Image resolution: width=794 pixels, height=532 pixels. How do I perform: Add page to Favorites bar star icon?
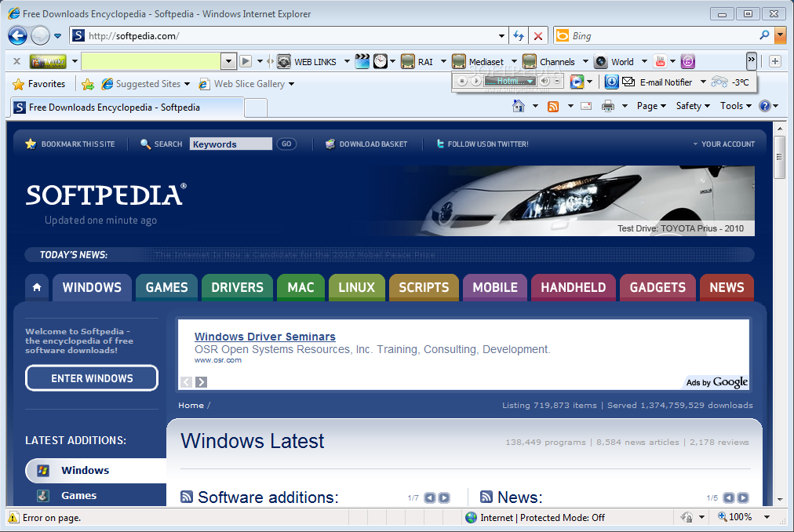[88, 84]
